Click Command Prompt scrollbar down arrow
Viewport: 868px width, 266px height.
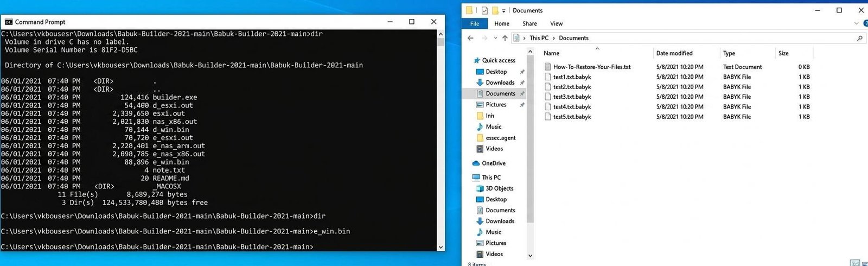[x=441, y=246]
